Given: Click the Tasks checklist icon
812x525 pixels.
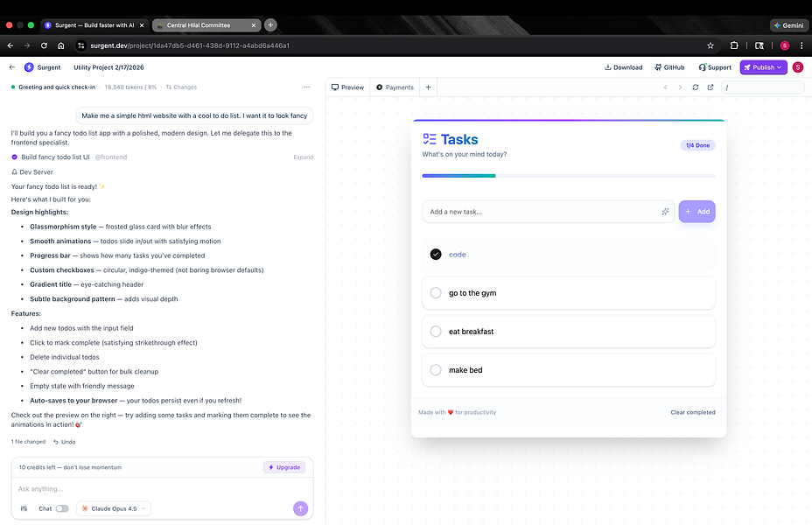Looking at the screenshot, I should click(430, 139).
